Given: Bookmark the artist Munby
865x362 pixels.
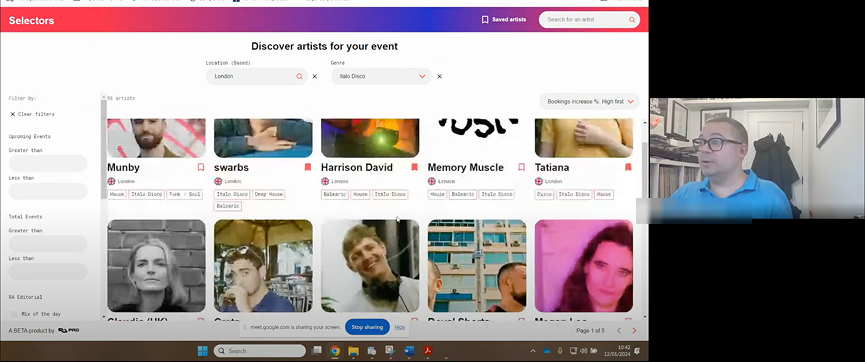Looking at the screenshot, I should (x=201, y=167).
